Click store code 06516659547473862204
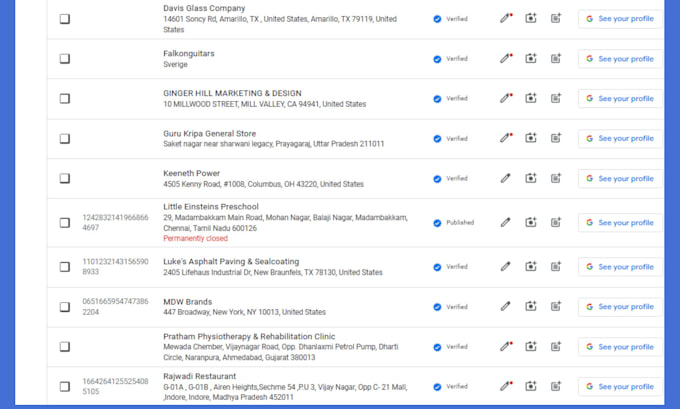The image size is (680, 409). point(115,307)
